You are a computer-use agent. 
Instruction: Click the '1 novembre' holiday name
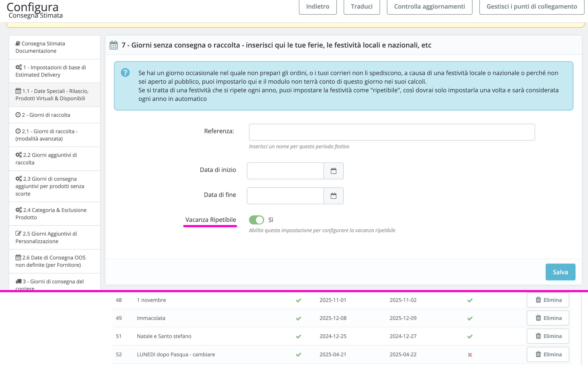tap(151, 300)
